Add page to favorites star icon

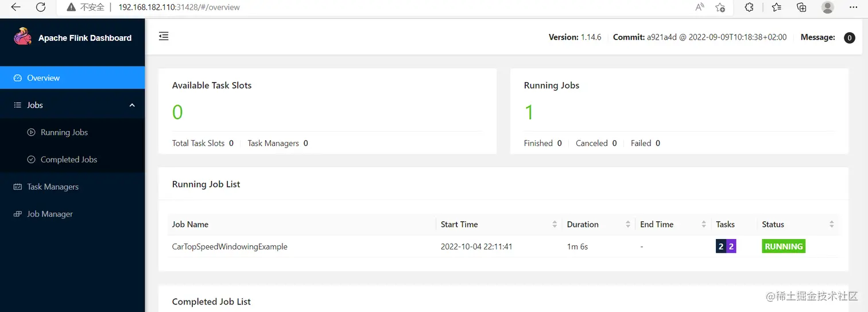click(720, 7)
